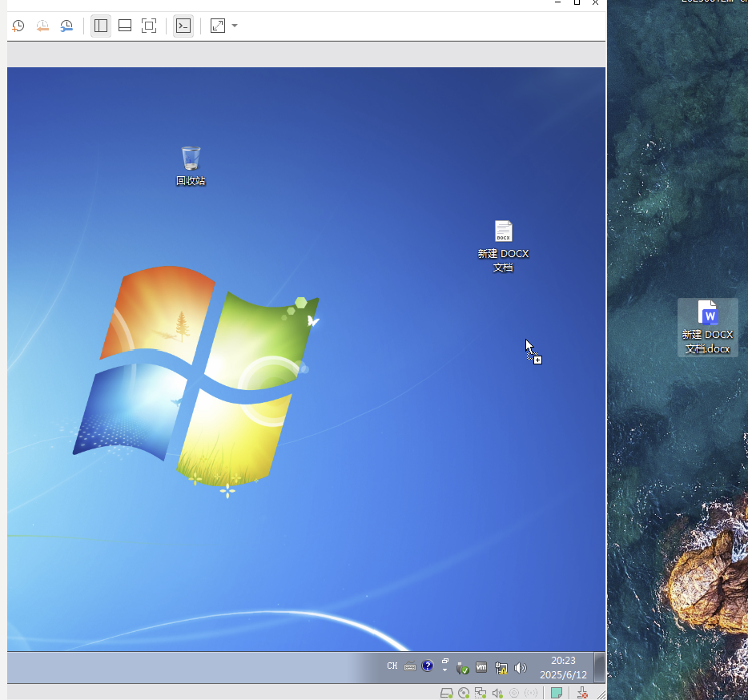Click the network adapter status icon
Image resolution: width=748 pixels, height=700 pixels.
point(481,694)
